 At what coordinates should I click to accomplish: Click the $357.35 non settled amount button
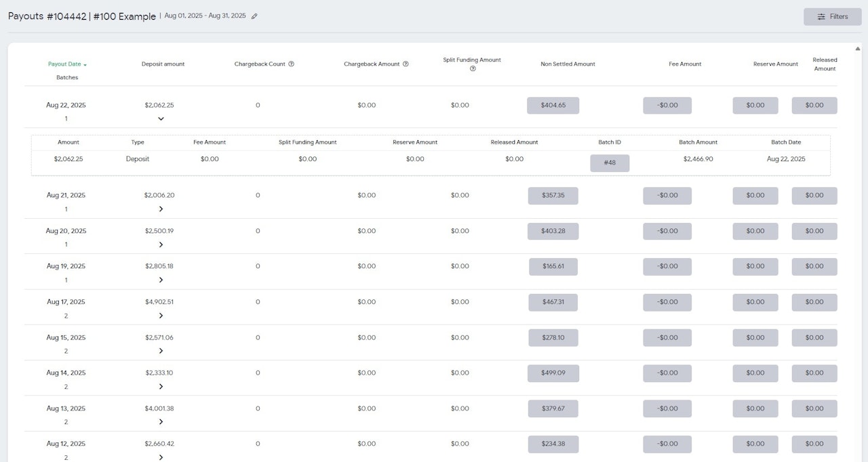pos(553,196)
